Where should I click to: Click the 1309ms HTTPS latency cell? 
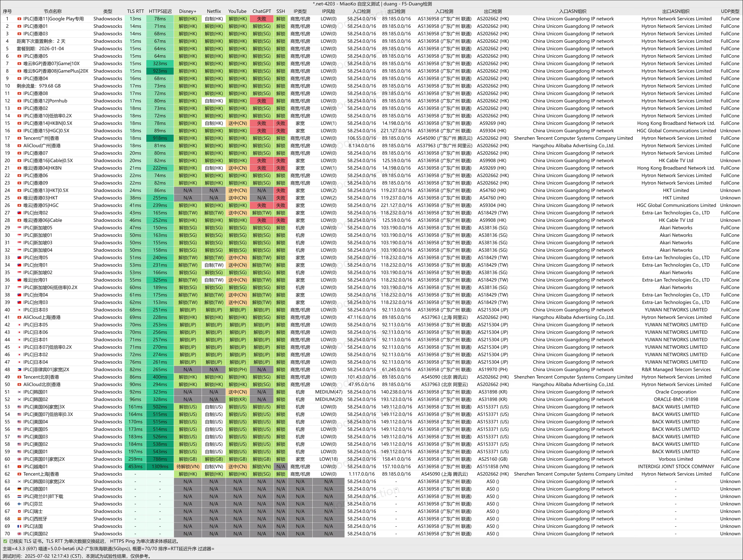click(160, 466)
